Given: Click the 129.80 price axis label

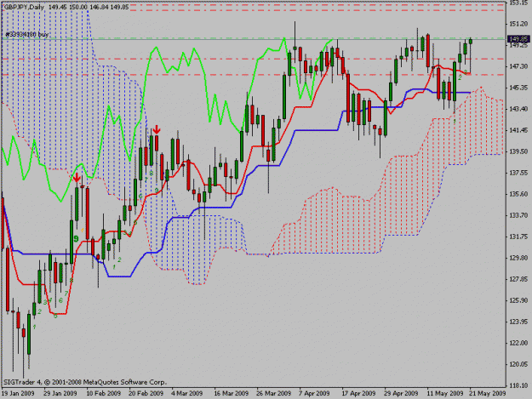Looking at the screenshot, I should coord(518,258).
